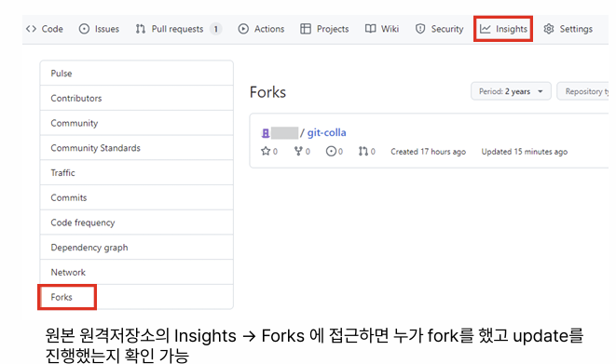Open the Code tab
The image size is (616, 364).
coord(45,29)
